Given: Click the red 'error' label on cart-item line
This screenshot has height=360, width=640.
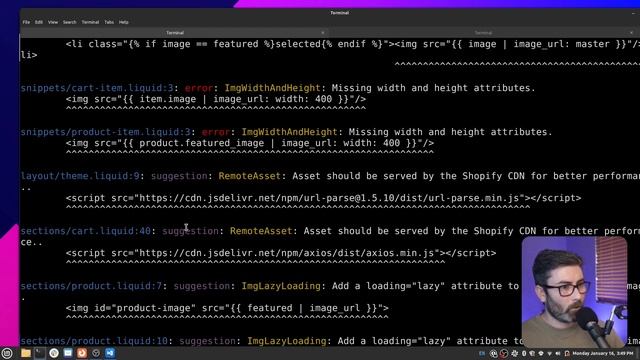Looking at the screenshot, I should pyautogui.click(x=199, y=88).
